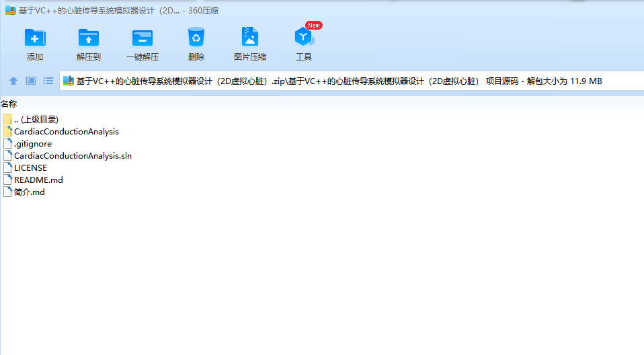Select the 简介.md file name
Viewport: 644px width, 355px height.
coord(29,192)
